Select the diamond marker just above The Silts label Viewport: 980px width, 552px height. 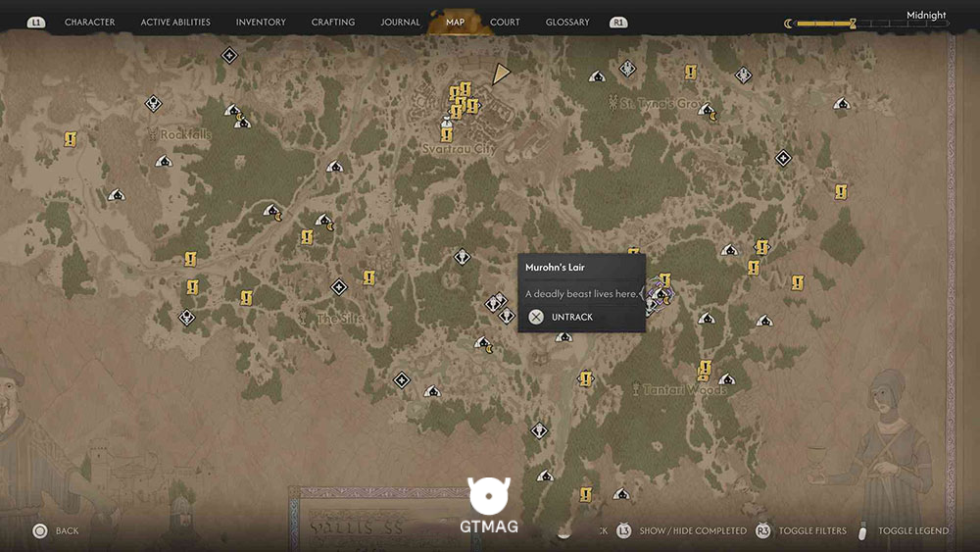(x=339, y=287)
